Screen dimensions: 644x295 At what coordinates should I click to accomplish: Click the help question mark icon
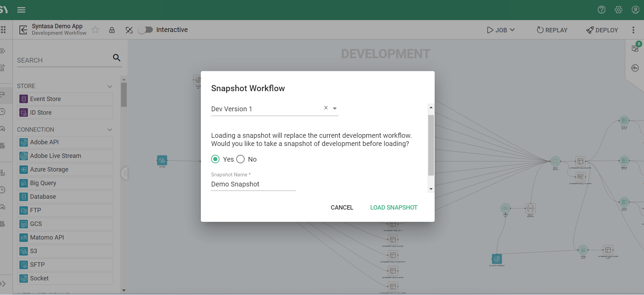point(602,10)
